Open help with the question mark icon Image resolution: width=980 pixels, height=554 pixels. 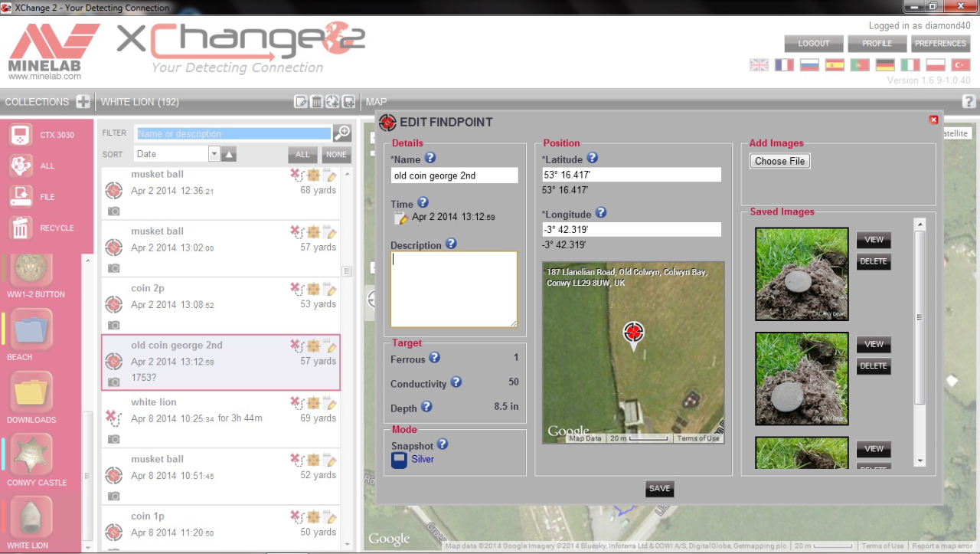[x=969, y=101]
